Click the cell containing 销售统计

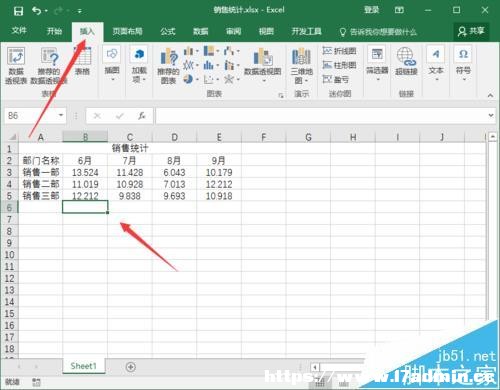pos(130,148)
